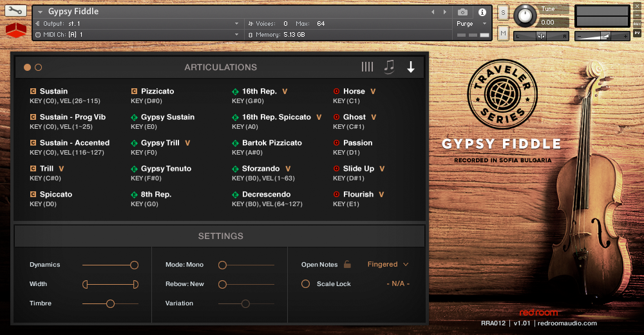Open the instrument info icon
The height and width of the screenshot is (335, 644).
pos(482,12)
